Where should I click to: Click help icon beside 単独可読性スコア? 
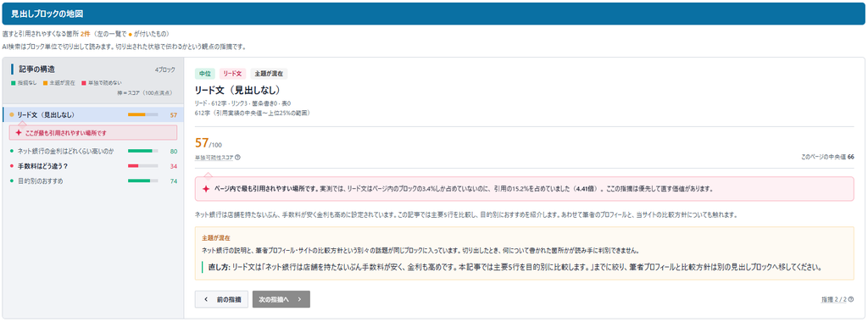[x=237, y=157]
